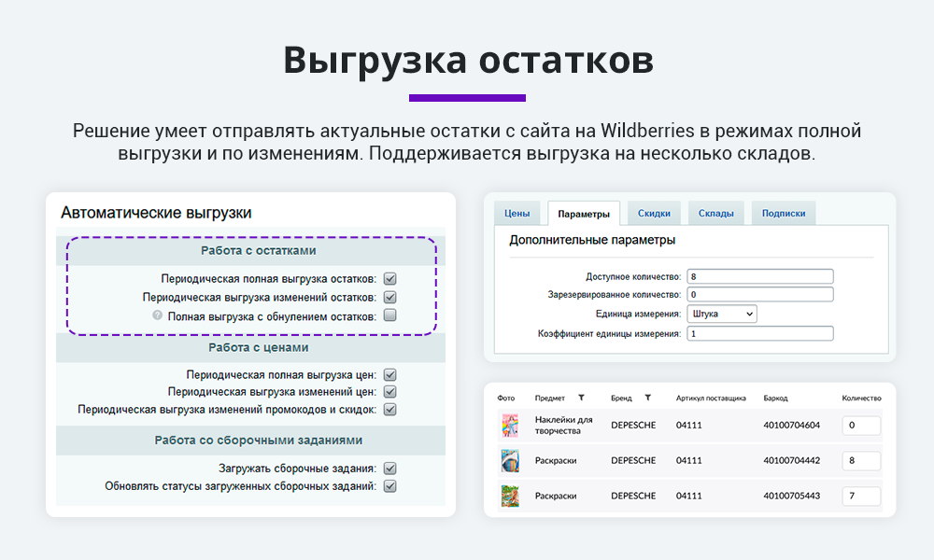Click the help icon beside zero-stock export

[x=158, y=316]
